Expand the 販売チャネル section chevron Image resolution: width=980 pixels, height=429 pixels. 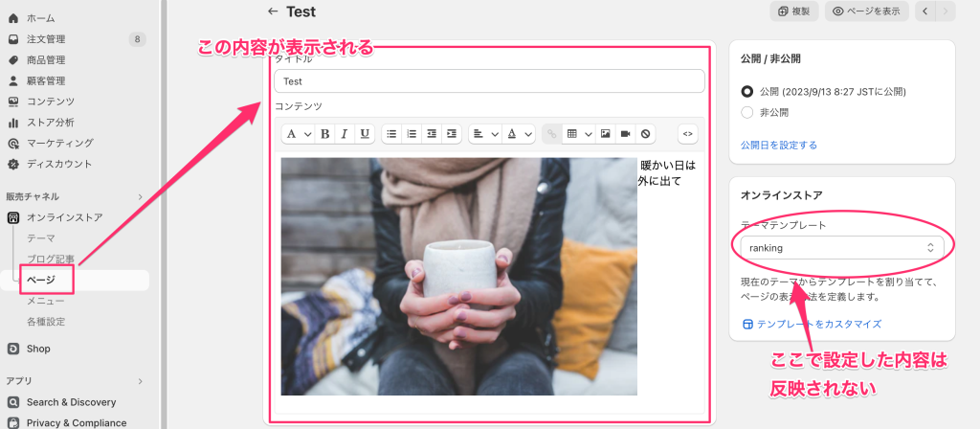[x=140, y=197]
